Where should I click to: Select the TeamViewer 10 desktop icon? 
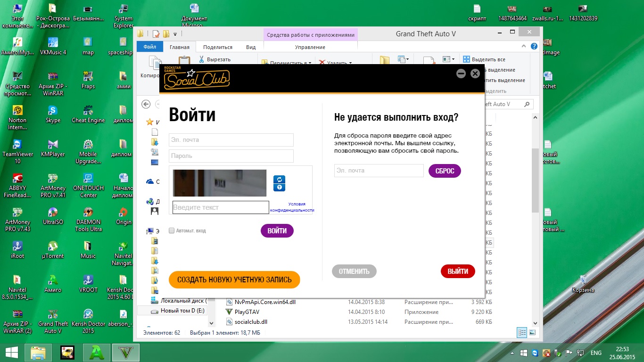[18, 151]
